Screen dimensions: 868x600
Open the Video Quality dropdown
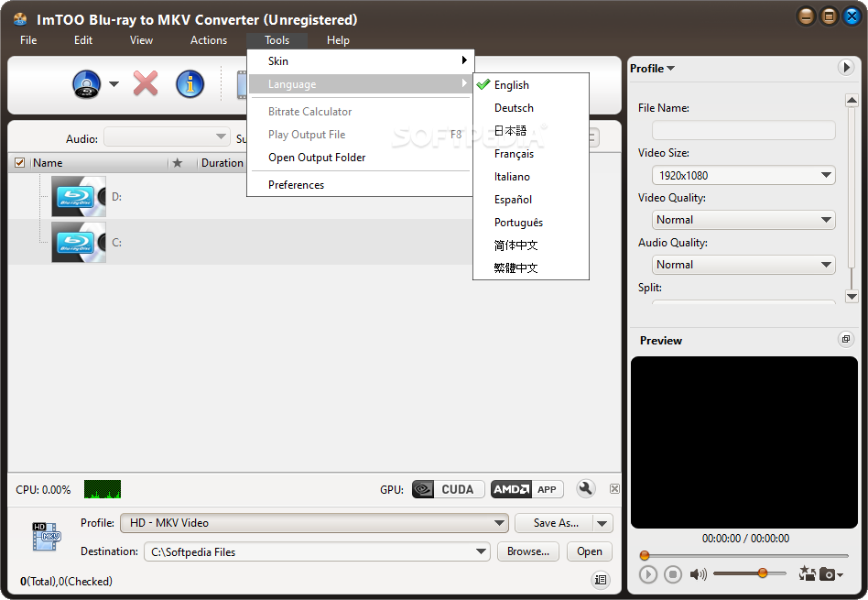click(743, 220)
